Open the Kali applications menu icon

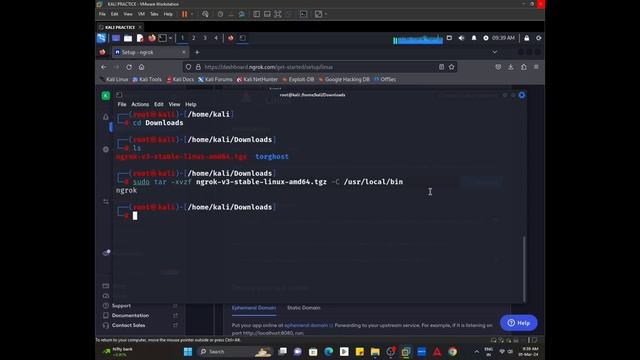(x=101, y=38)
